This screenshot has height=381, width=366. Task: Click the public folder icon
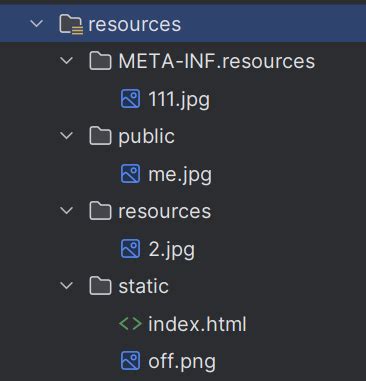coord(100,136)
